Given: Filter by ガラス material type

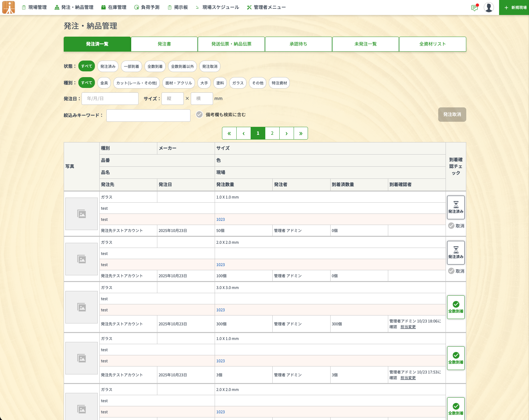Looking at the screenshot, I should pyautogui.click(x=238, y=83).
